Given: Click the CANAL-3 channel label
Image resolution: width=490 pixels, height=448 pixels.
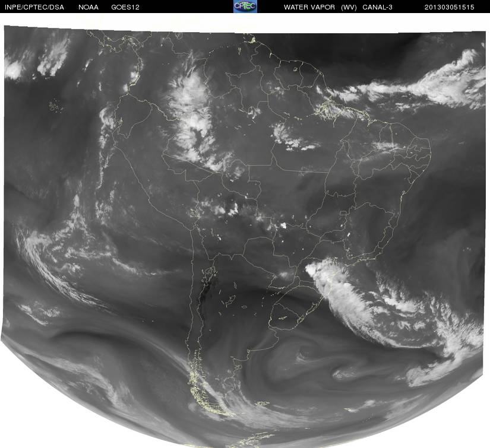Looking at the screenshot, I should (x=378, y=7).
